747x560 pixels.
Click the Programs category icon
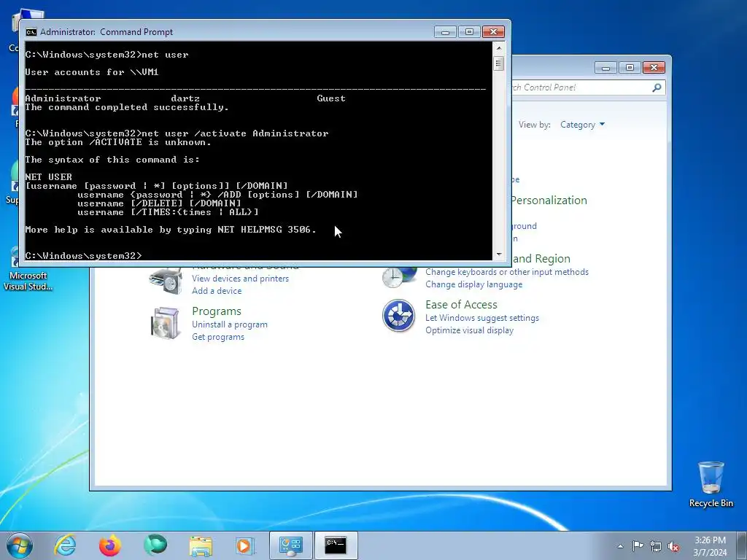166,323
